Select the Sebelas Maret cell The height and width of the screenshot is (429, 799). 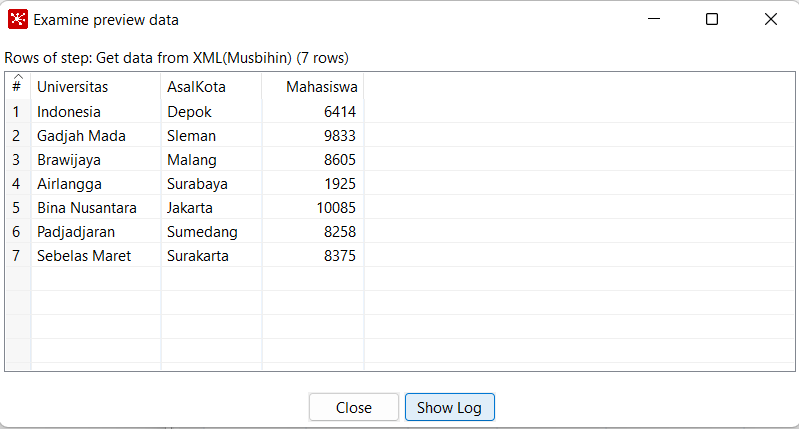pyautogui.click(x=95, y=255)
